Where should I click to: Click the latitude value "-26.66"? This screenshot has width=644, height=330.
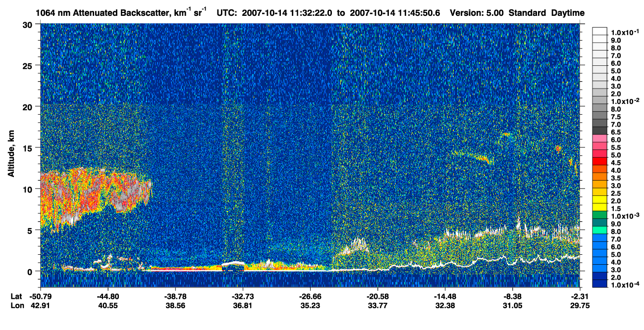tap(310, 296)
